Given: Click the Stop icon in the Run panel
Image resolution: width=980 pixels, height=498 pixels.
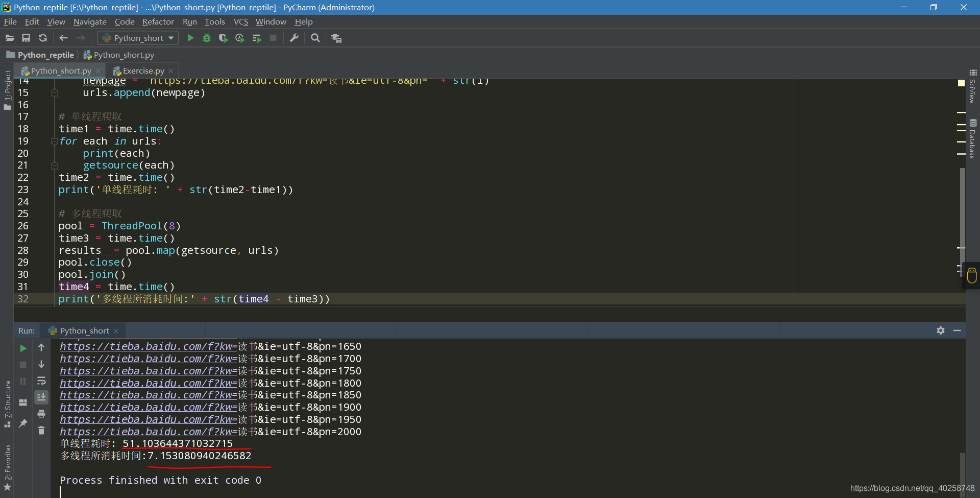Looking at the screenshot, I should tap(23, 365).
